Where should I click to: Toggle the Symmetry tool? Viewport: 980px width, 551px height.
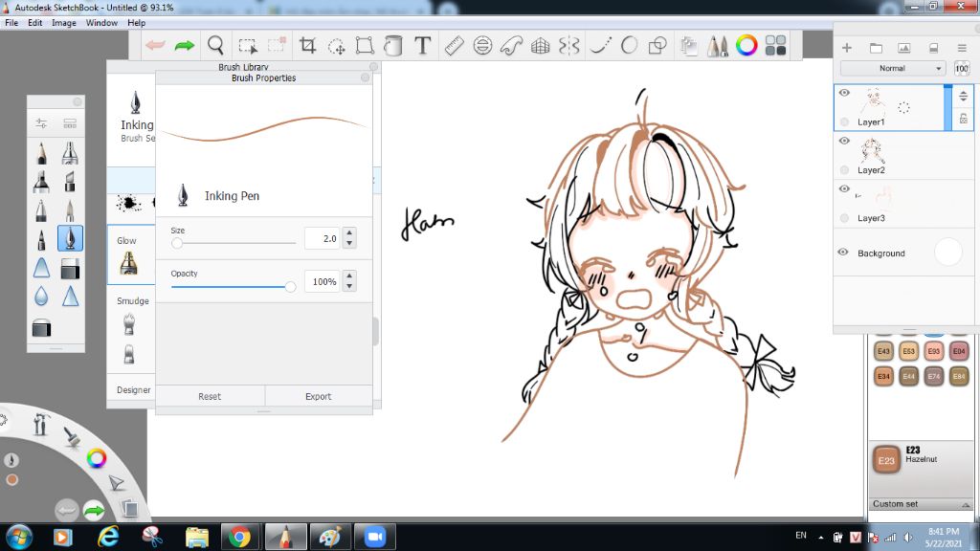[x=569, y=46]
